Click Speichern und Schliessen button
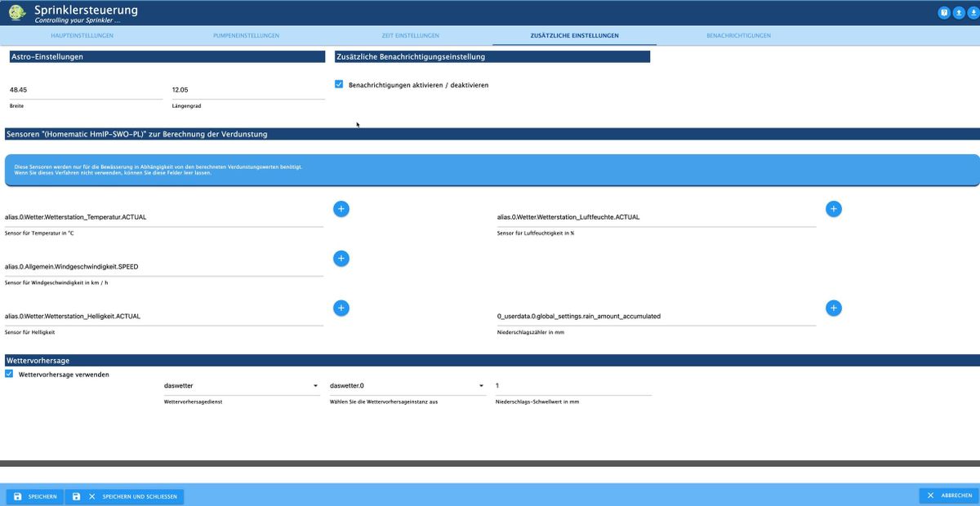 point(124,496)
